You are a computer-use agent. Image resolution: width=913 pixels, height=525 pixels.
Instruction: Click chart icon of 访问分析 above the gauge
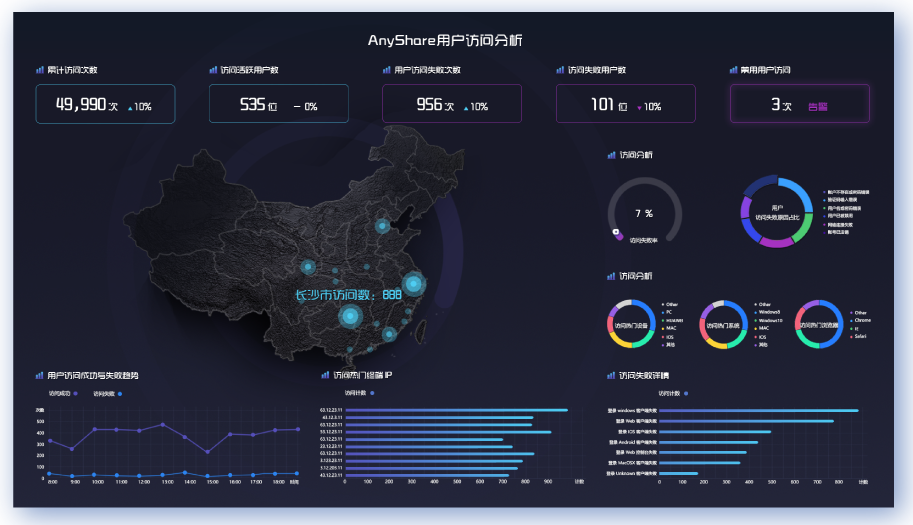point(611,155)
